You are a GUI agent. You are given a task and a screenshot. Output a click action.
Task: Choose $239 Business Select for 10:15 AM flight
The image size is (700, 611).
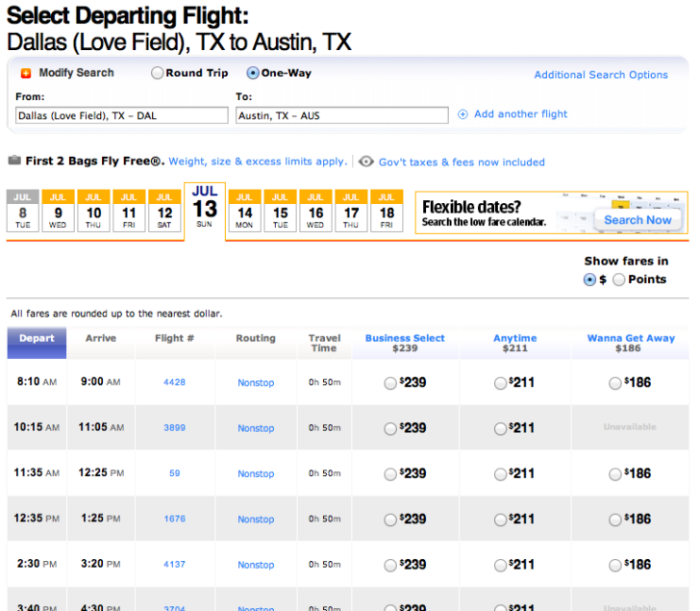[390, 429]
